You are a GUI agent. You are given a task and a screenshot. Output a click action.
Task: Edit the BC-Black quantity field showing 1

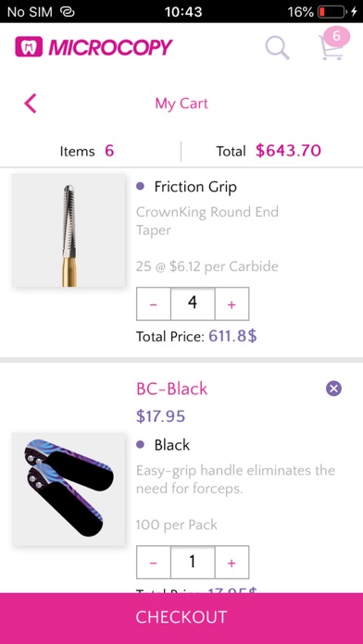pyautogui.click(x=193, y=563)
